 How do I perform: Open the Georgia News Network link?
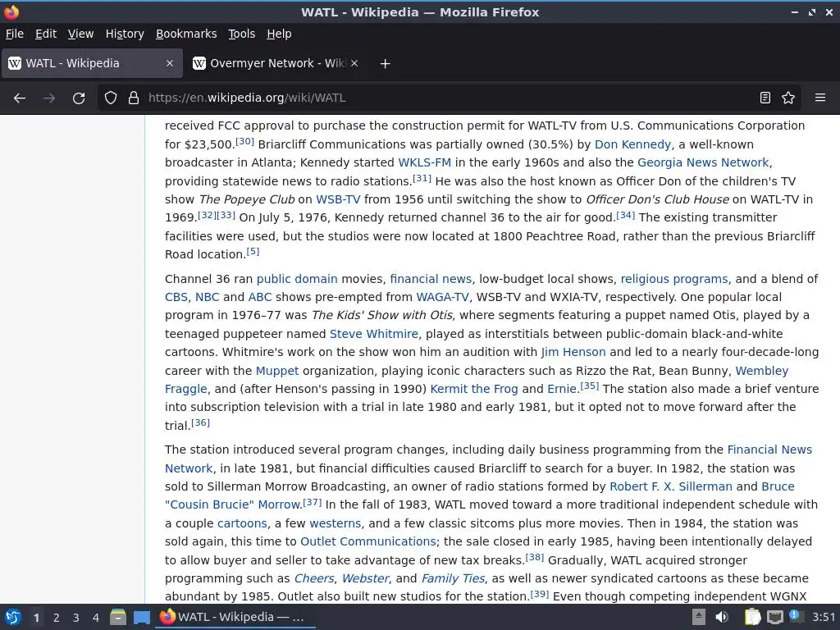point(703,163)
